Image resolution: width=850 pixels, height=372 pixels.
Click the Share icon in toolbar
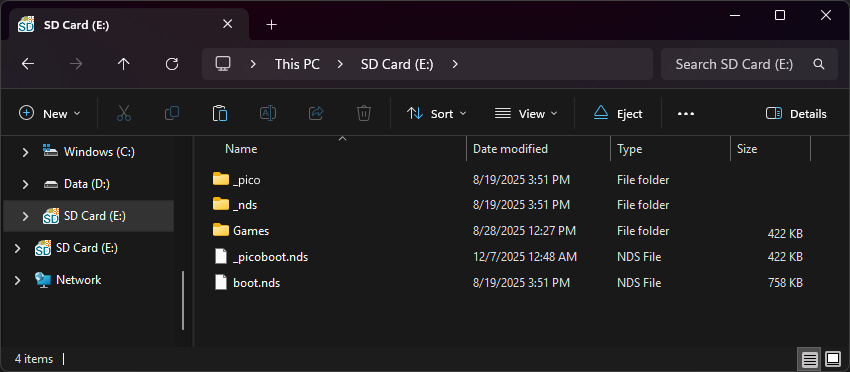click(x=315, y=113)
